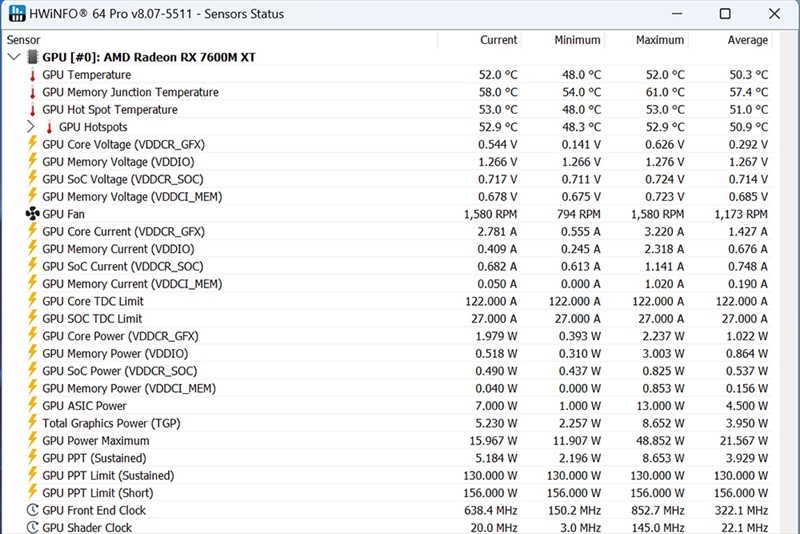The height and width of the screenshot is (534, 800).
Task: Click the Sensor column header
Action: (23, 40)
